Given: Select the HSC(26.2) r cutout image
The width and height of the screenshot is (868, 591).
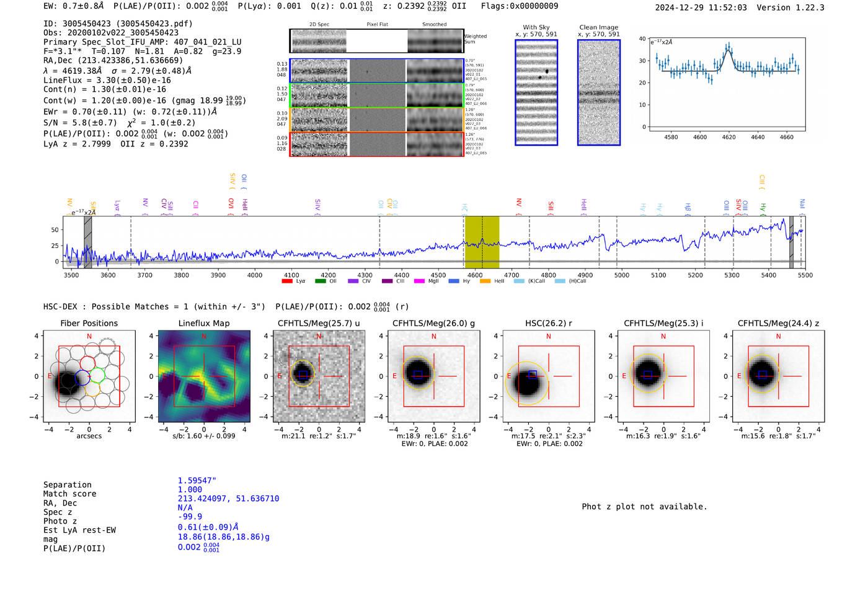Looking at the screenshot, I should (x=549, y=376).
